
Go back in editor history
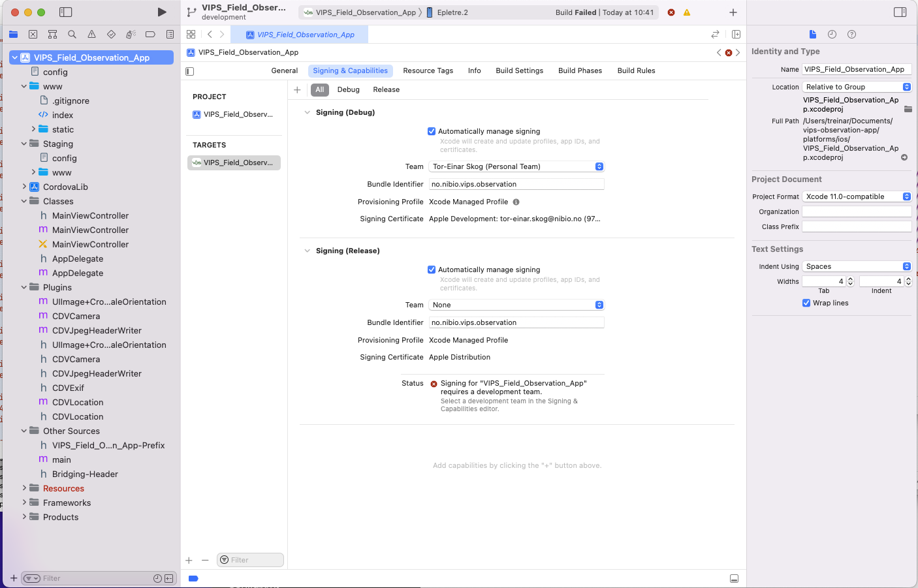click(210, 35)
